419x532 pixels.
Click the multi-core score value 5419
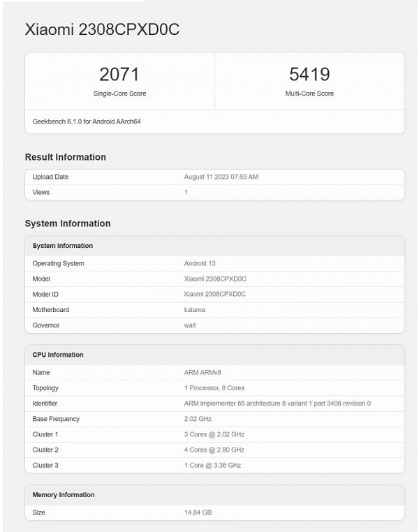point(309,74)
